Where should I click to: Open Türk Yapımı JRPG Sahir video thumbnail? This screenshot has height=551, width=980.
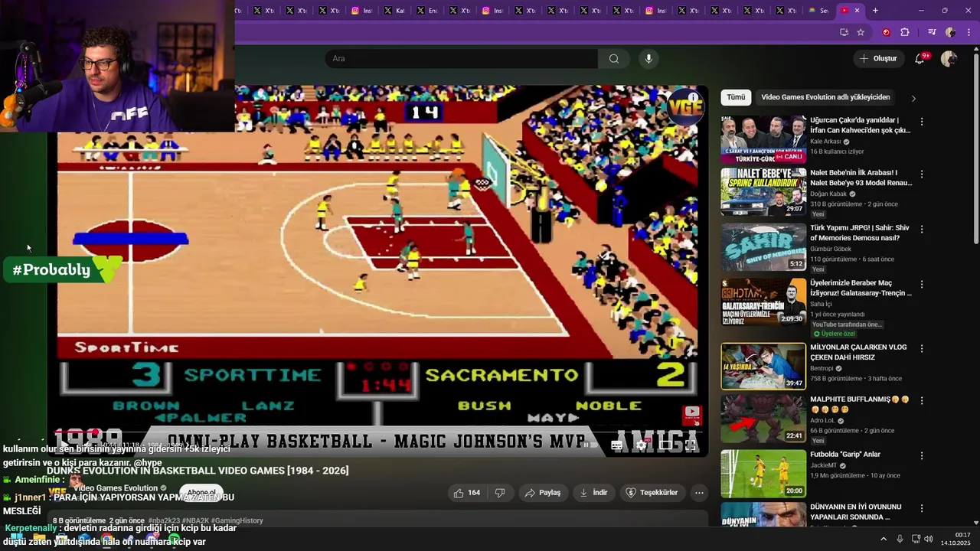[x=763, y=247]
